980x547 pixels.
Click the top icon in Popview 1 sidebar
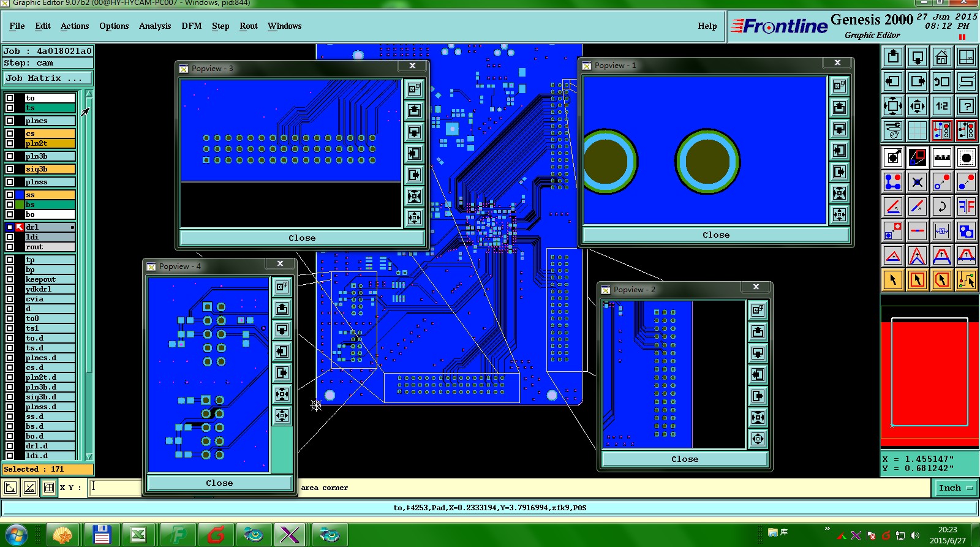click(x=840, y=86)
